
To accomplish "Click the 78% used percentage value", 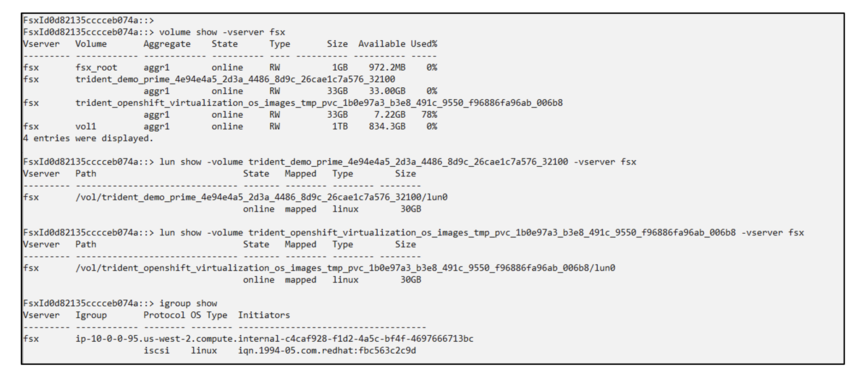I will pos(429,115).
